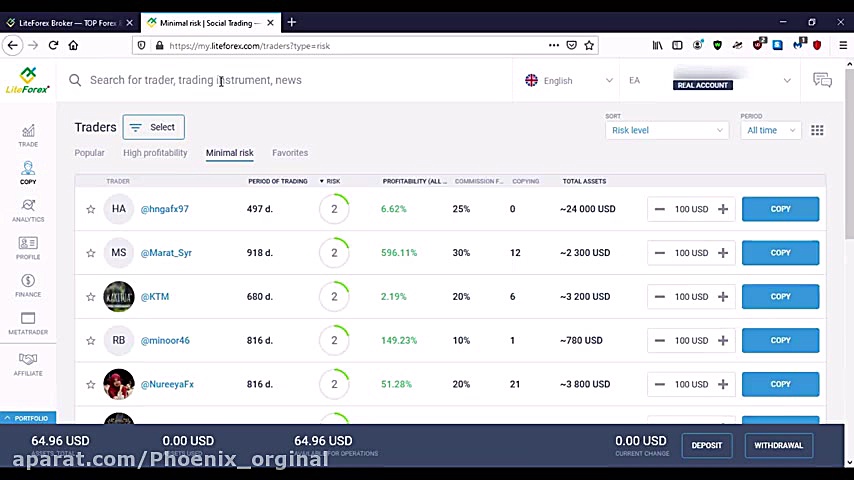Favorite trader @NureeyaFx with star
This screenshot has width=854, height=480.
[x=90, y=385]
